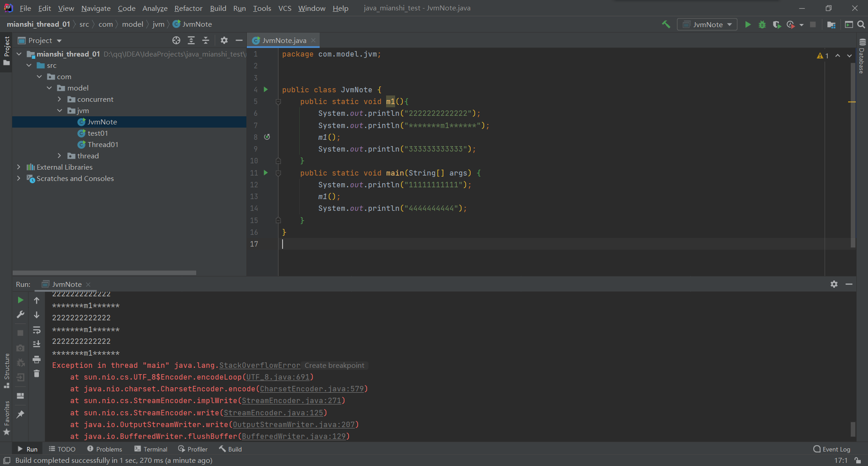Click the run gutter icon beside class JvmNote
The image size is (868, 466).
click(266, 90)
